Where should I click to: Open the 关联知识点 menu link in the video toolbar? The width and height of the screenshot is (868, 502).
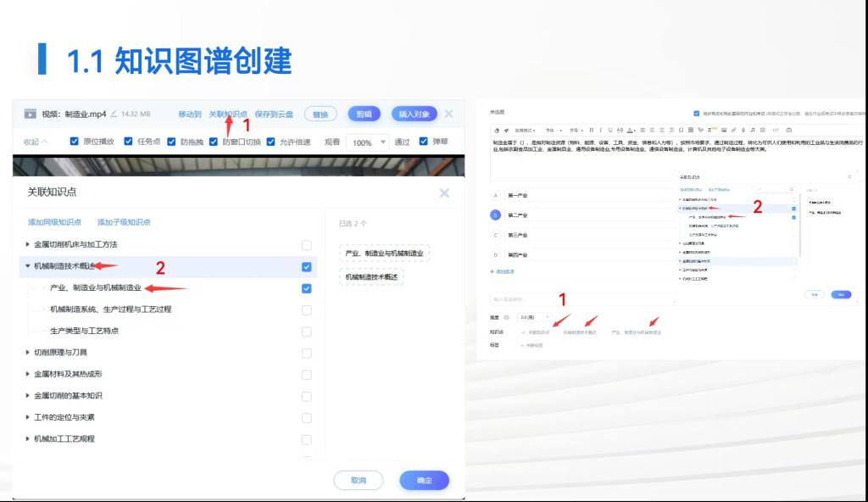228,114
